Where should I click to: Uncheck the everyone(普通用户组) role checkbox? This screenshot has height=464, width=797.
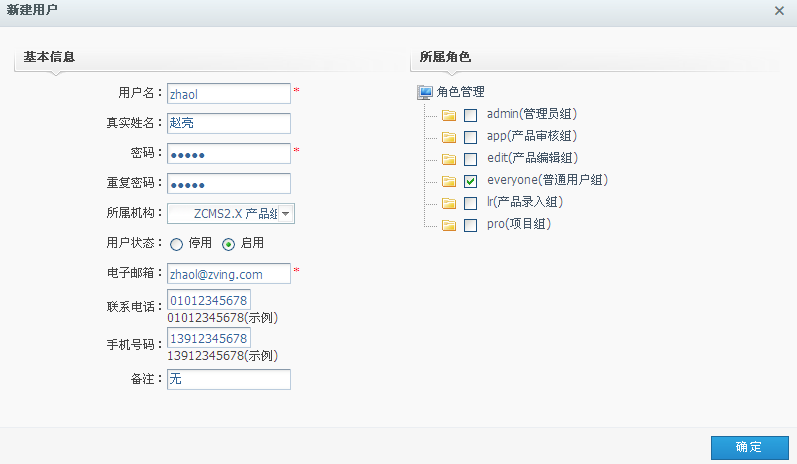click(x=470, y=181)
